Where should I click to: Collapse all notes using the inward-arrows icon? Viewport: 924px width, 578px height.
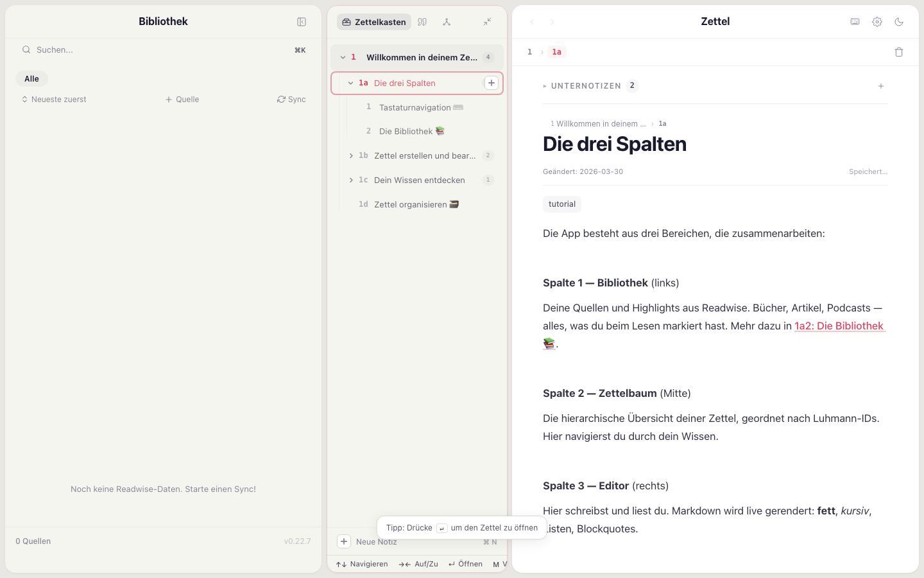[x=487, y=21]
